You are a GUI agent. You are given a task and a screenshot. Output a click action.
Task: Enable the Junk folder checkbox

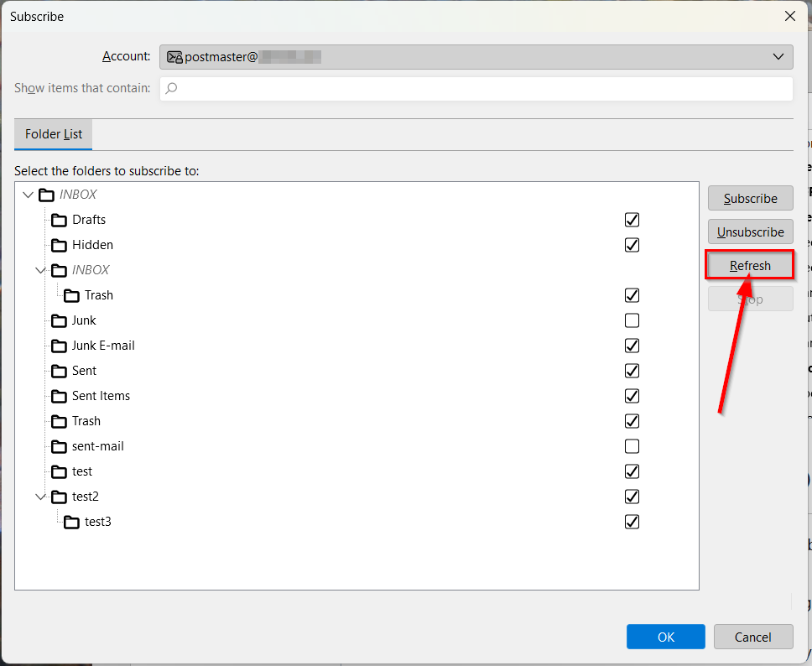point(632,320)
